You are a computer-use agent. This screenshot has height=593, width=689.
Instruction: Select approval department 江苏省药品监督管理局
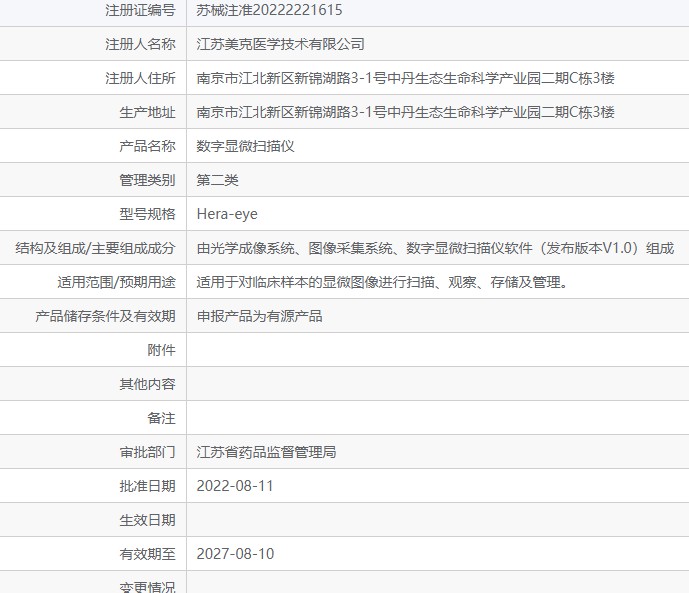click(266, 452)
